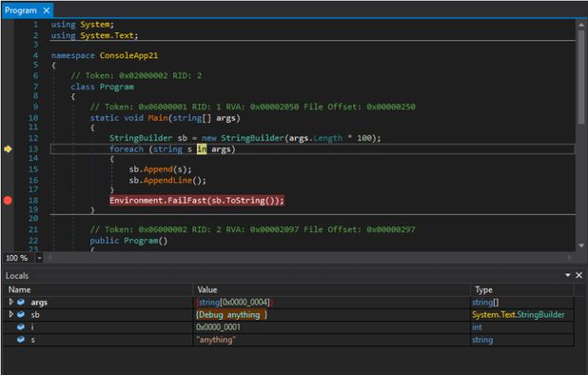Expand the args variable node

click(x=10, y=302)
